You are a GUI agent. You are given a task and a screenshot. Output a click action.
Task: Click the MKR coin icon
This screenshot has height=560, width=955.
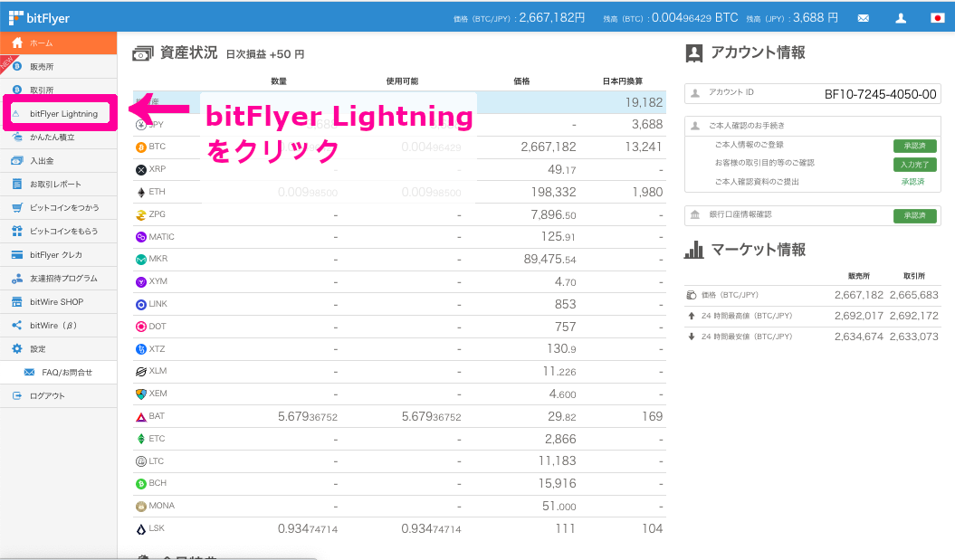click(x=140, y=260)
